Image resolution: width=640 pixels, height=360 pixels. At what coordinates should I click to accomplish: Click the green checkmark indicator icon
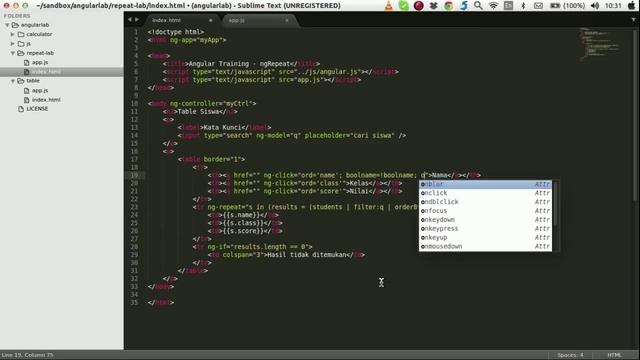click(403, 6)
